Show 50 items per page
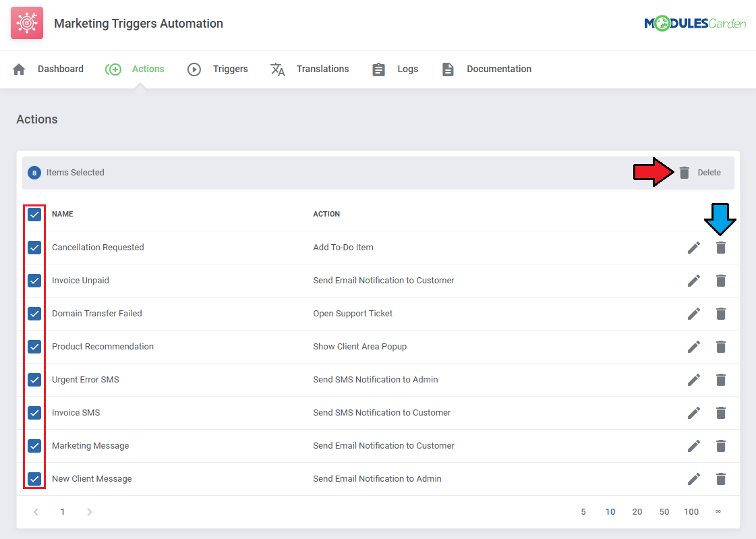 [x=664, y=512]
